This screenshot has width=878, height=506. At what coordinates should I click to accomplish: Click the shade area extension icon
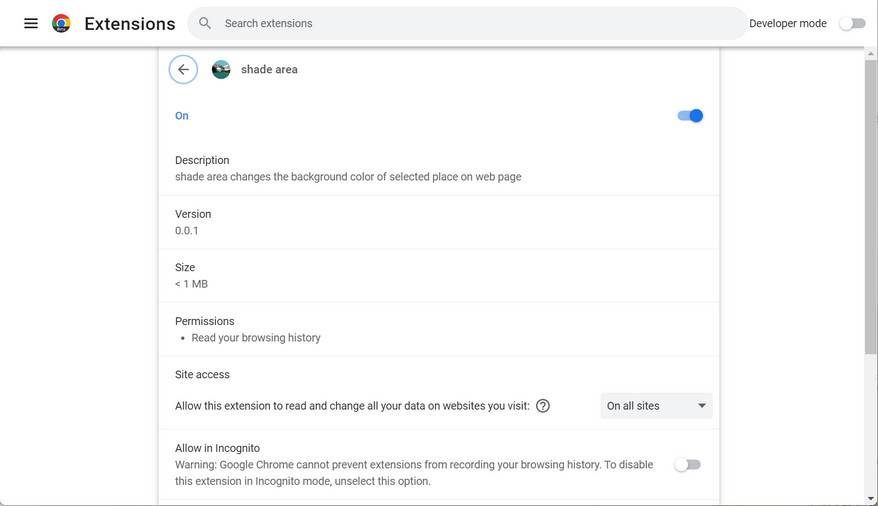pos(221,69)
